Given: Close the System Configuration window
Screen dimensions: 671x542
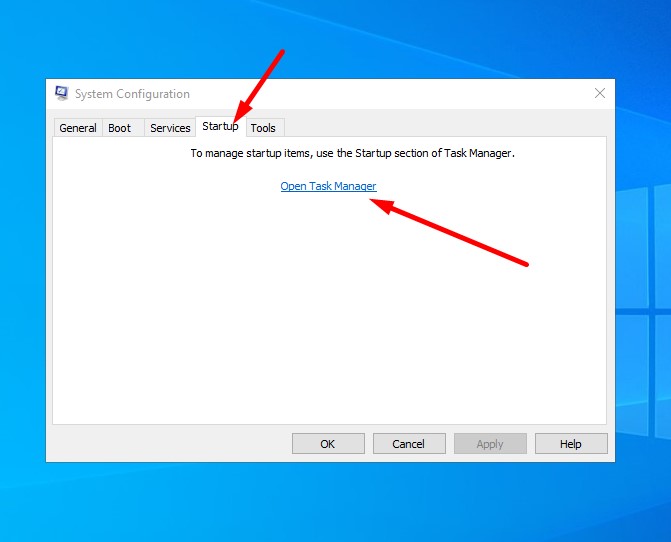Looking at the screenshot, I should 600,93.
